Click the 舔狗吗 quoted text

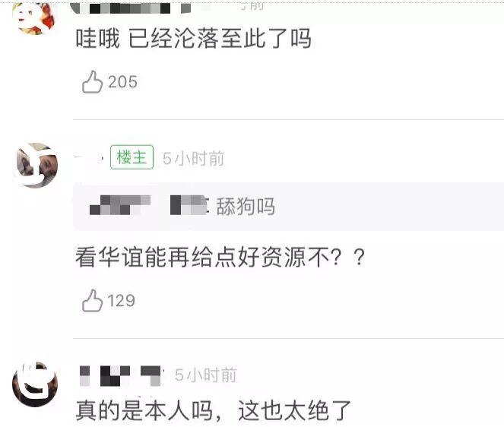click(246, 206)
